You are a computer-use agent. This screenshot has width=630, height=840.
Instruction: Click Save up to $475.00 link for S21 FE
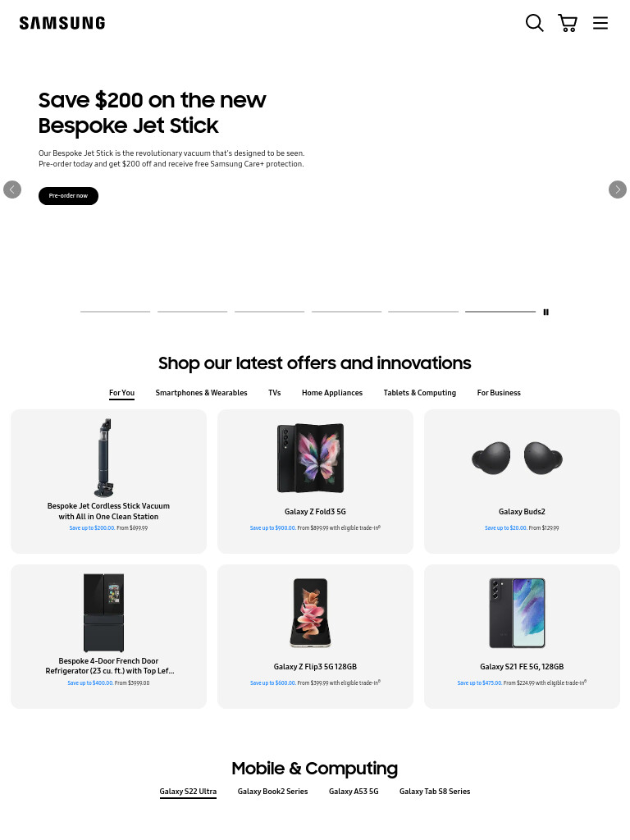tap(479, 683)
